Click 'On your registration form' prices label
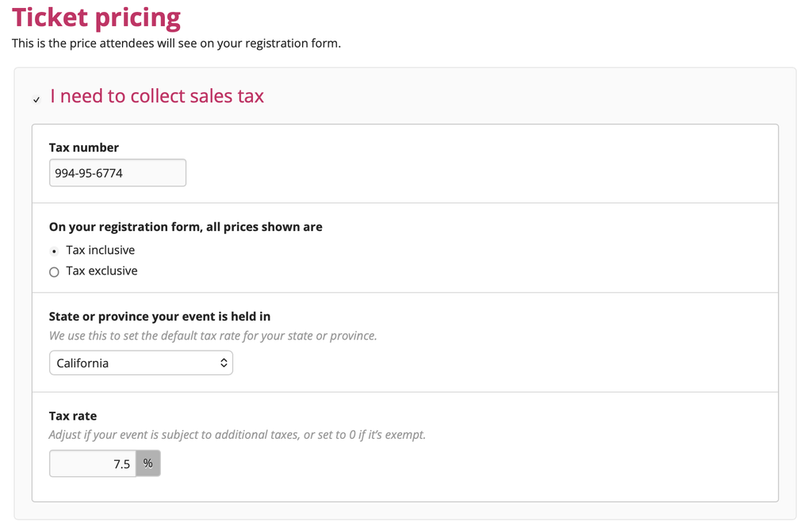Viewport: 812px width, 530px height. [x=186, y=227]
